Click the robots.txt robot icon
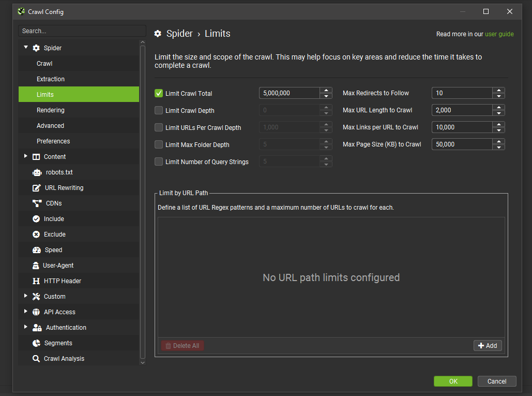This screenshot has height=396, width=532. coord(37,172)
